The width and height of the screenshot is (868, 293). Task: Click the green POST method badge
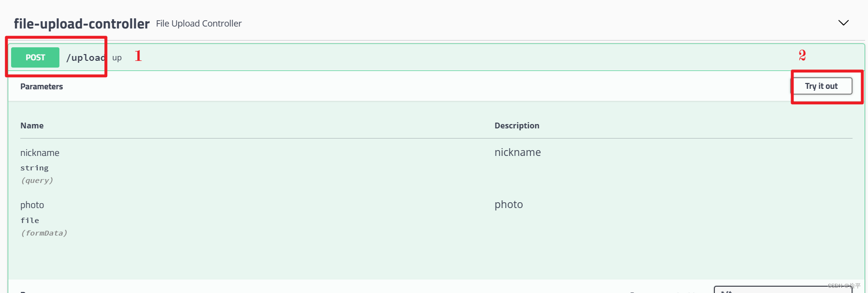coord(35,57)
